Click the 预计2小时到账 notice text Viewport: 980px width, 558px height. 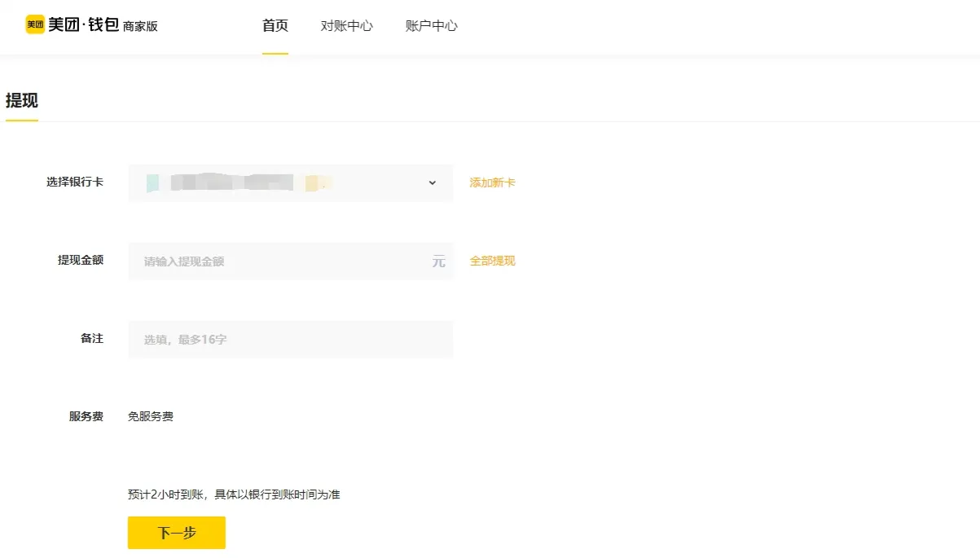click(234, 494)
